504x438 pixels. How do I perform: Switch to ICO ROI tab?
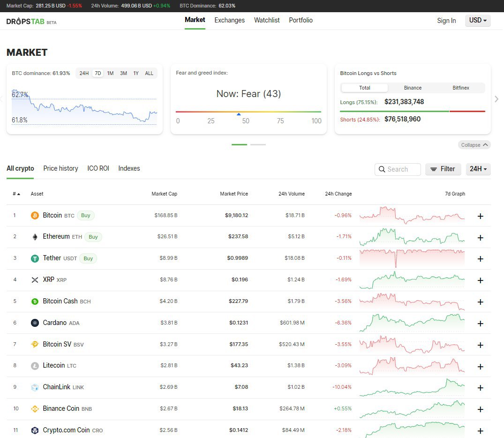98,168
